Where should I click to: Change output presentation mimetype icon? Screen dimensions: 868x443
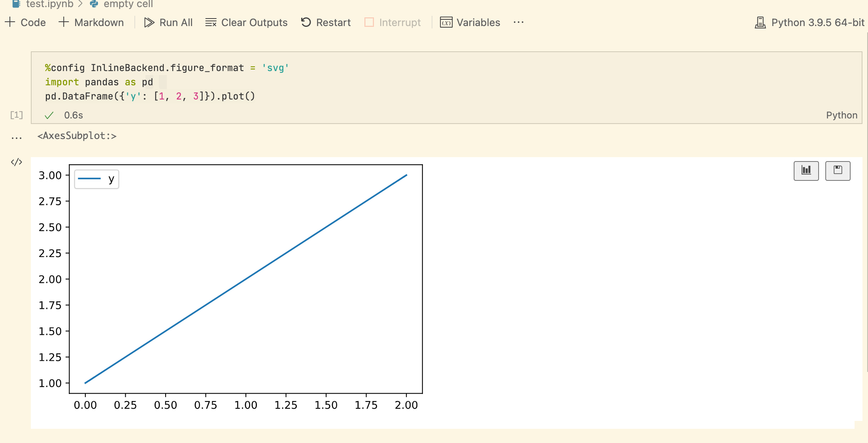16,162
